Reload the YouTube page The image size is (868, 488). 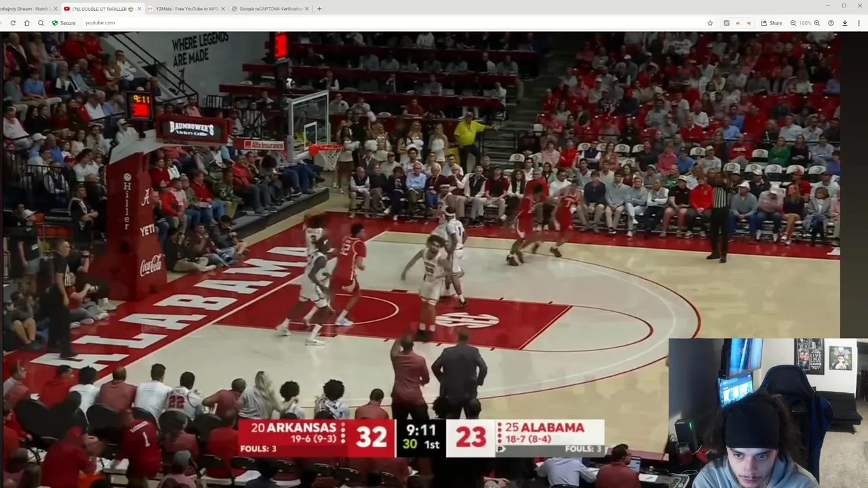(x=12, y=23)
